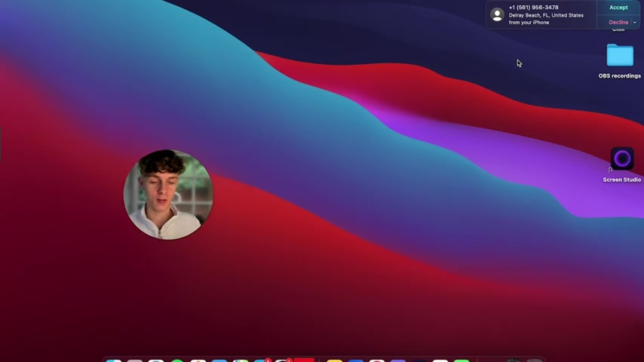Accept the incoming iPhone call
The width and height of the screenshot is (644, 362).
click(x=618, y=8)
